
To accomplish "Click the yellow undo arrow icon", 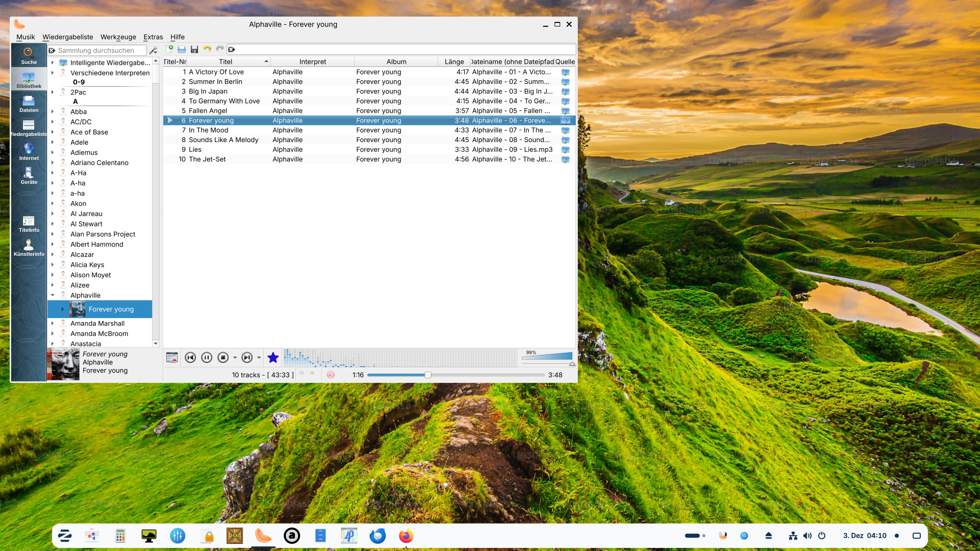I will pos(207,49).
